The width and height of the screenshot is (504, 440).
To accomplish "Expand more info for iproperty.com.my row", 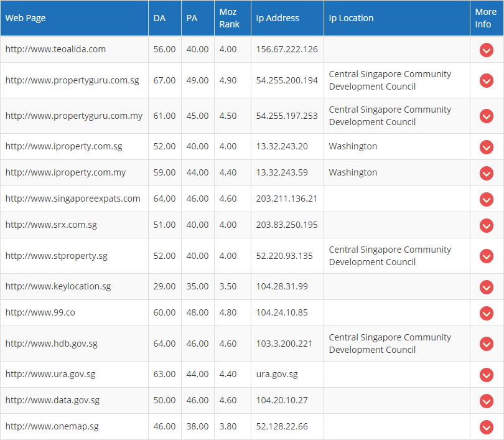I will click(x=487, y=173).
